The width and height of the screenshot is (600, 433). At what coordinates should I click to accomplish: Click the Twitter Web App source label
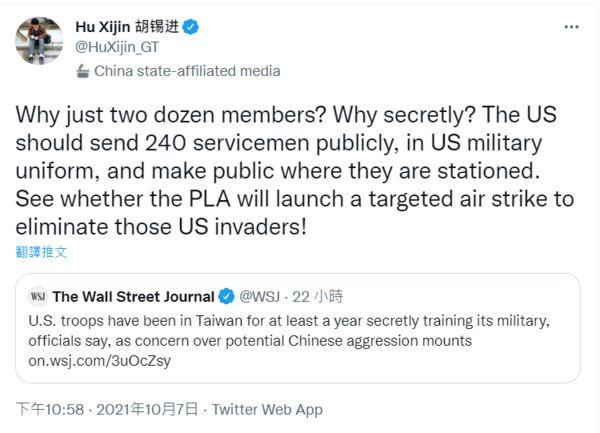[267, 410]
